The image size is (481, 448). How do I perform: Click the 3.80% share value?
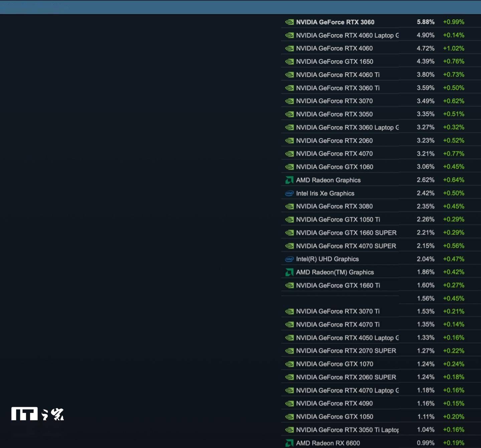[426, 75]
